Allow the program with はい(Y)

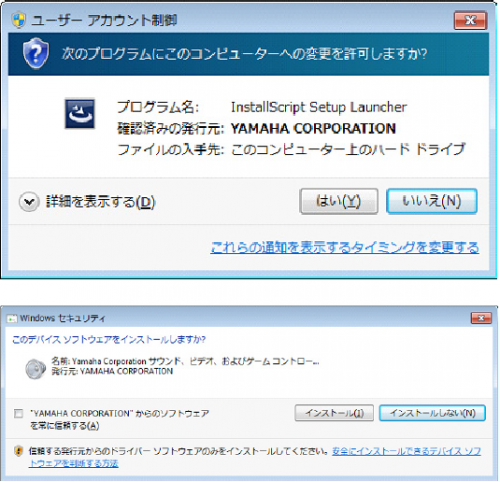pos(339,201)
